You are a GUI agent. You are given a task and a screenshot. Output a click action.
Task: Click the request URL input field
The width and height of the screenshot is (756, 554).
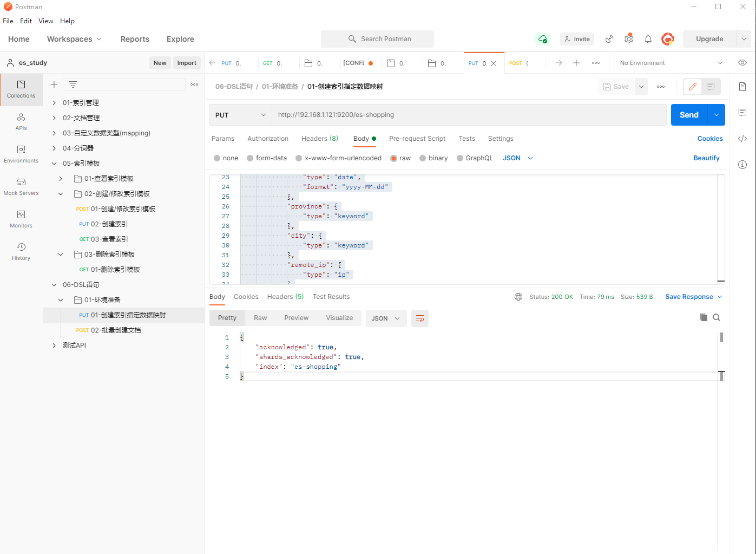469,115
